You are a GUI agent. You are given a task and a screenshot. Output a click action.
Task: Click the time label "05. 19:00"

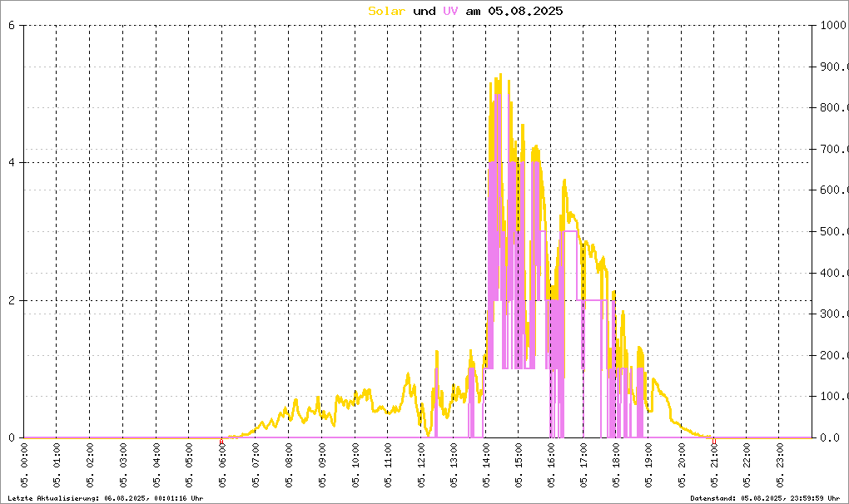click(x=648, y=466)
